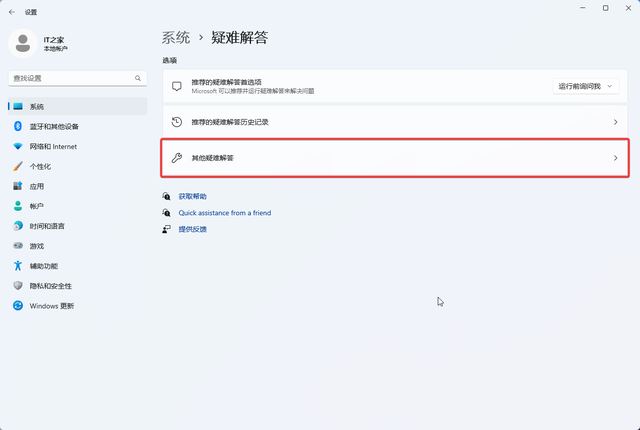The image size is (640, 430).
Task: Click the 个性化 paintbrush icon
Action: click(18, 166)
